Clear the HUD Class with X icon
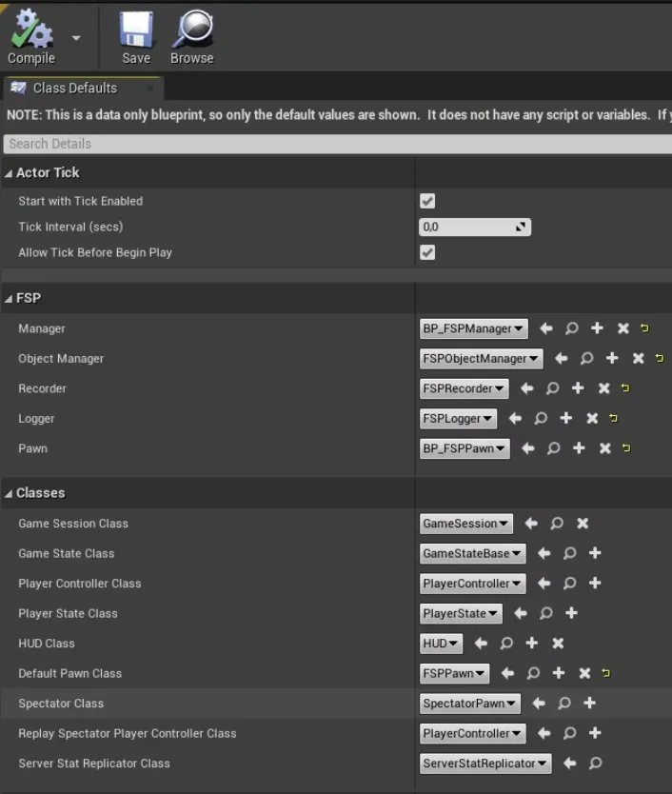Image resolution: width=672 pixels, height=794 pixels. (x=559, y=644)
